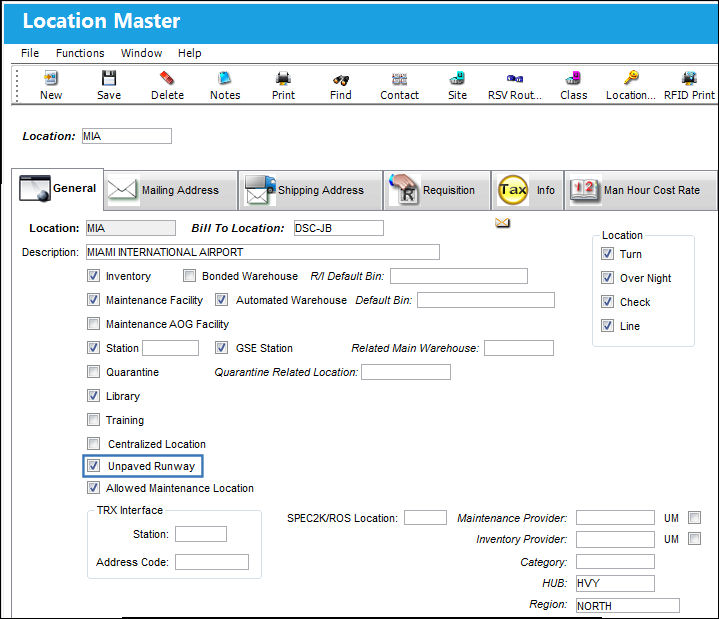Open the Class toolbar item

[573, 85]
